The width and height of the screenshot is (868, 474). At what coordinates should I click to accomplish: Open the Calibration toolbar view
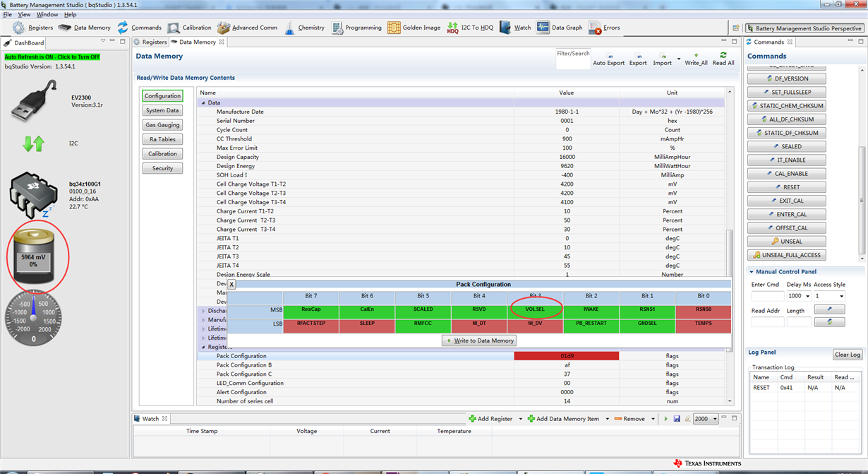[189, 28]
